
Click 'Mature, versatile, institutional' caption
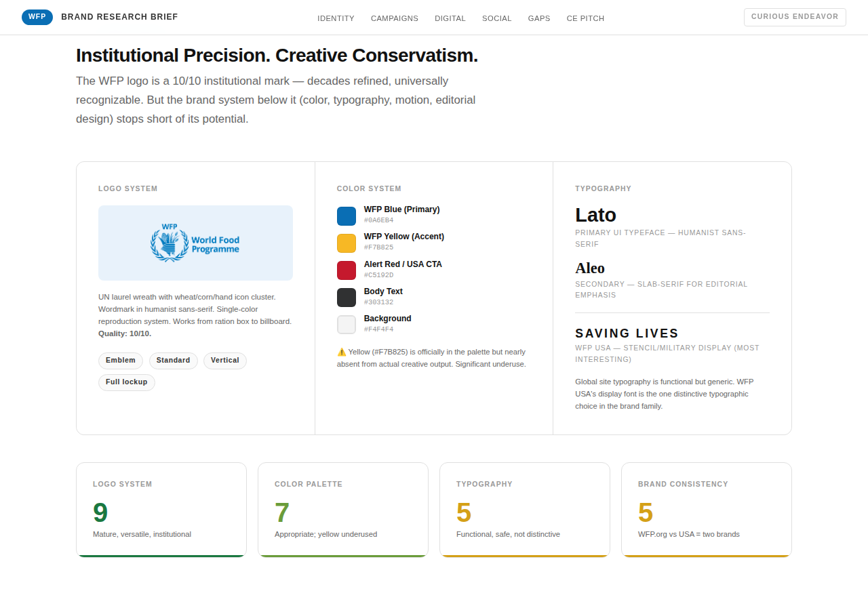point(142,534)
